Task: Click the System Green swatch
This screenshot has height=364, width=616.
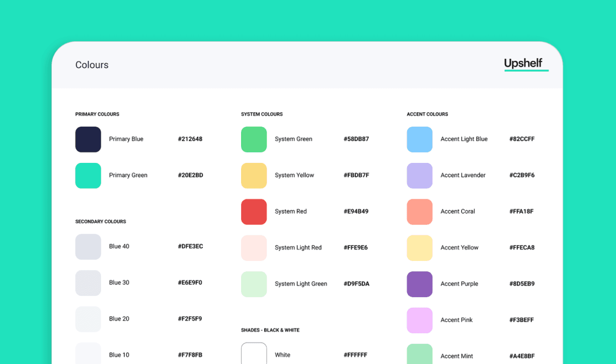Action: 254,139
